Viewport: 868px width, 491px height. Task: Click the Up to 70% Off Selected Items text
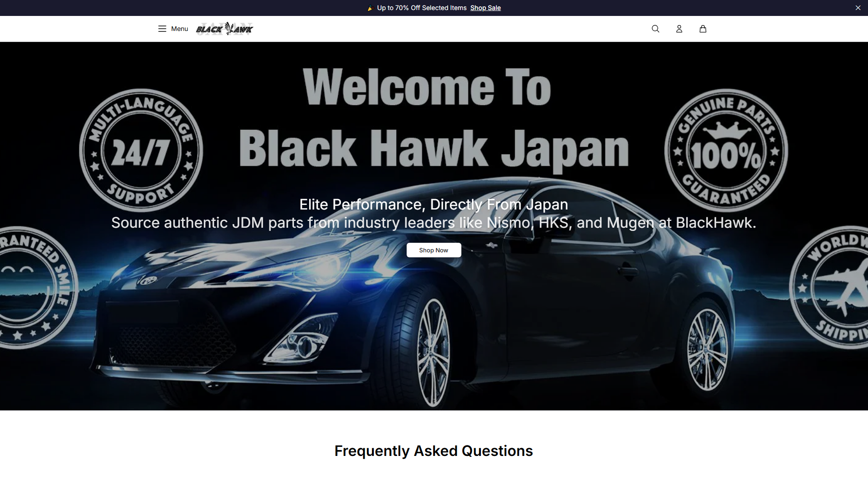(x=422, y=8)
